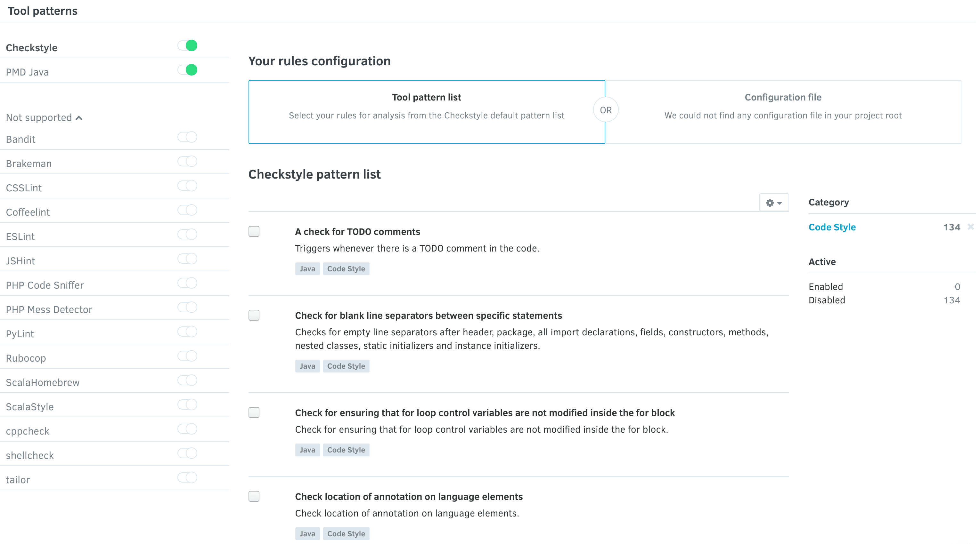Check the blank line separators pattern checkbox
This screenshot has width=980, height=544.
[x=254, y=315]
